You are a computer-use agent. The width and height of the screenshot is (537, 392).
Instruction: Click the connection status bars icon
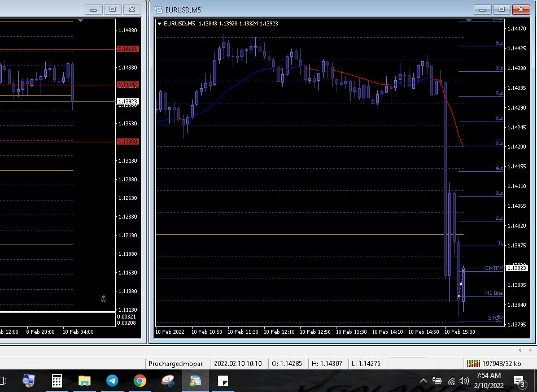coord(473,363)
